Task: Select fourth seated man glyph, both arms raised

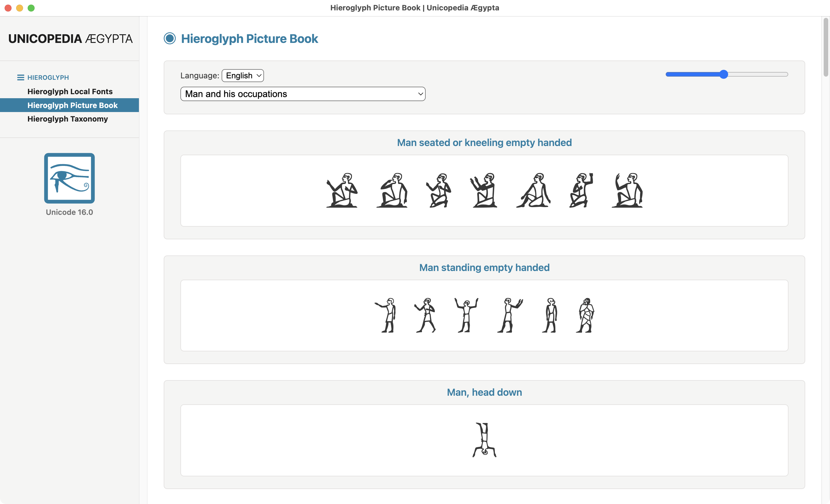Action: pos(484,190)
